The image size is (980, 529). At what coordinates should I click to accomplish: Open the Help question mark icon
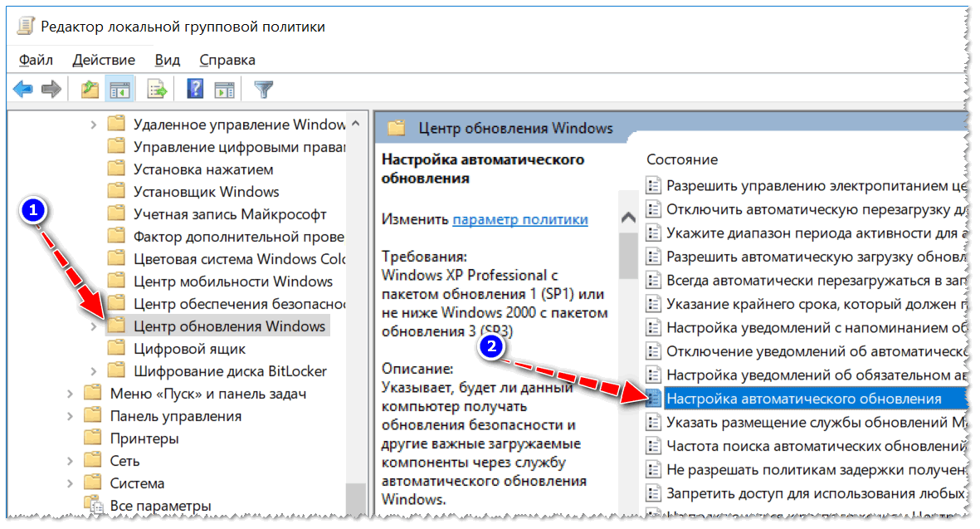click(x=195, y=89)
